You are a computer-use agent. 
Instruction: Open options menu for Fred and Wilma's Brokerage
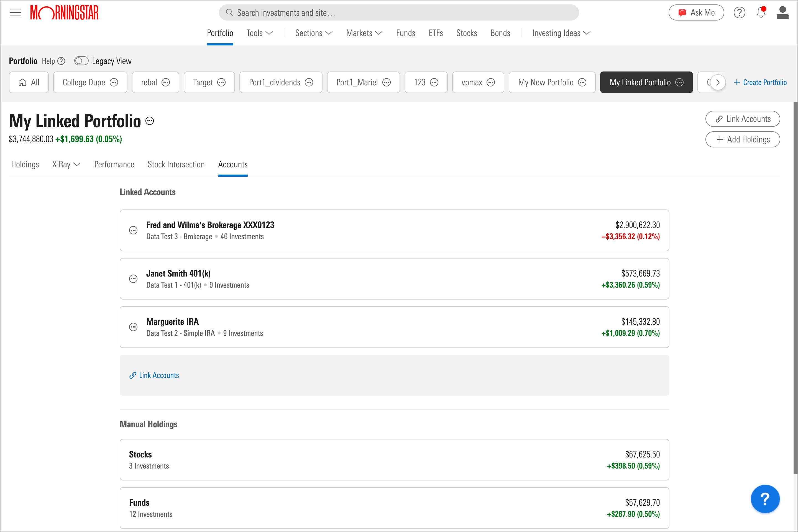(x=133, y=230)
